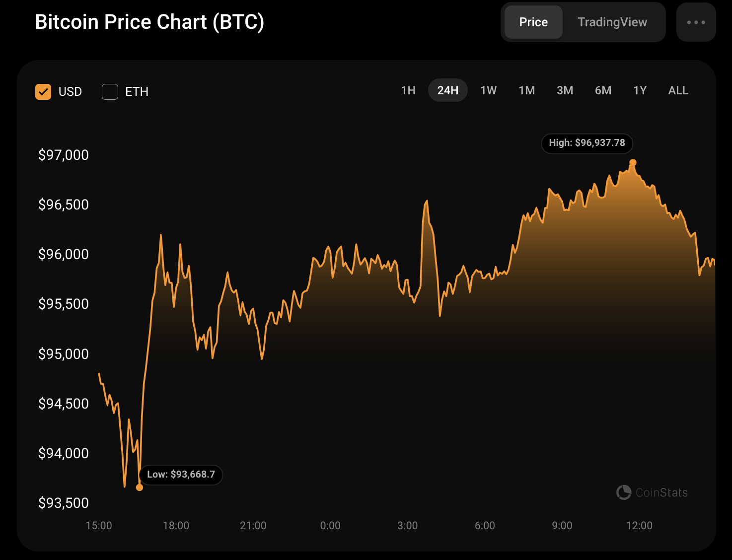
Task: Select the 6M time range
Action: click(x=603, y=90)
